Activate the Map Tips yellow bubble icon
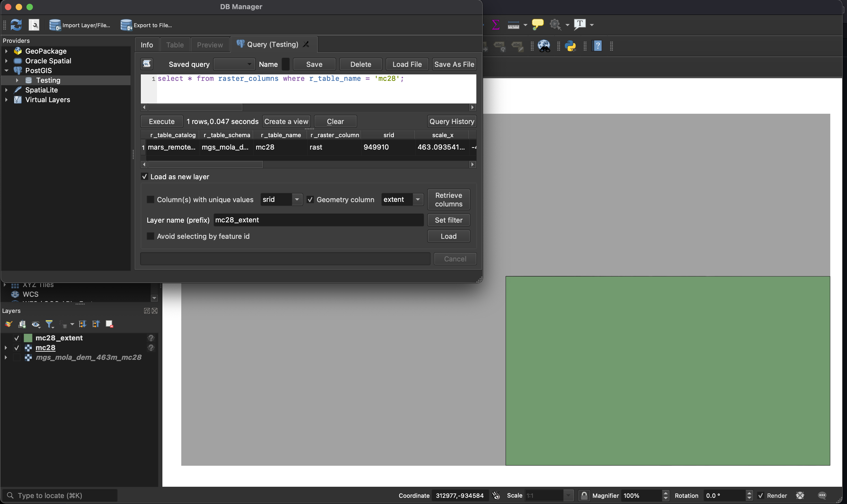Viewport: 847px width, 504px height. tap(537, 25)
